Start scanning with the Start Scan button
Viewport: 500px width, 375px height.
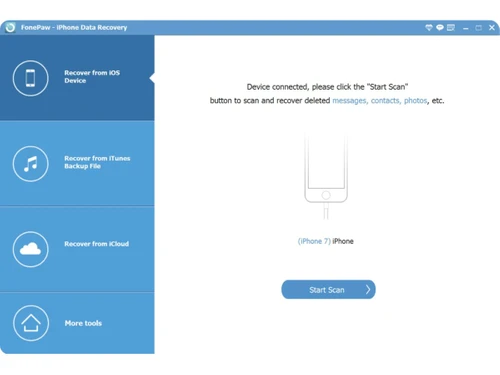[328, 289]
